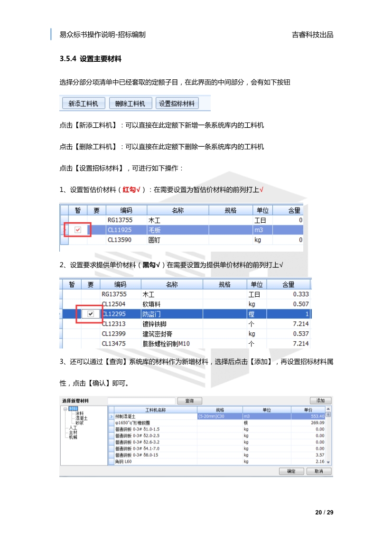Image resolution: width=392 pixels, height=555 pixels.
Task: Toggle the black-checked 要 checkbox for 防盗门
Action: [91, 314]
